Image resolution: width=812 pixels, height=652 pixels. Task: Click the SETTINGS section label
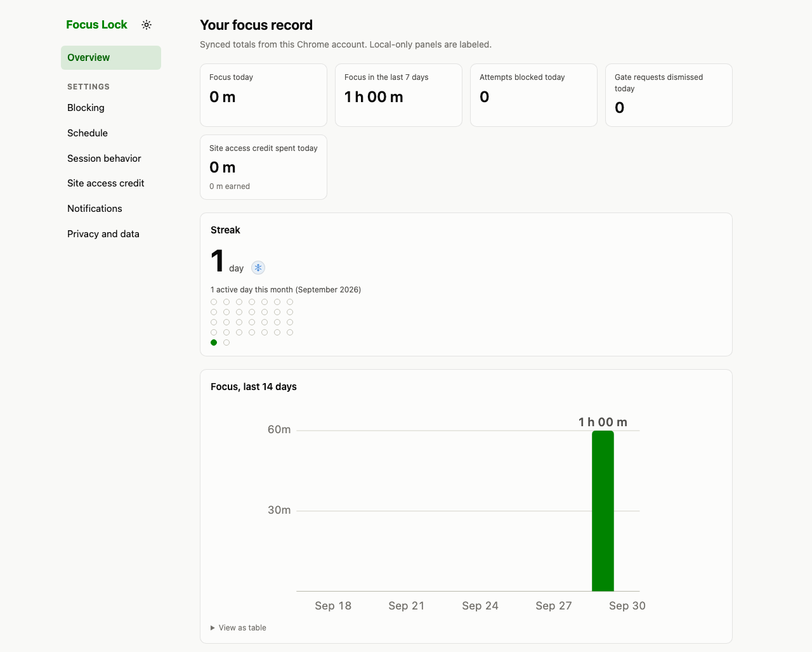pos(89,87)
